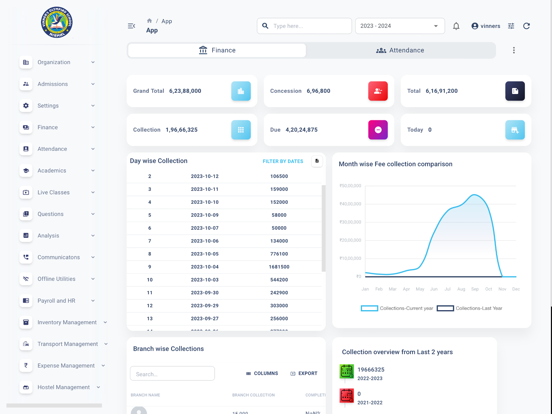Click the Concession card red icon
The width and height of the screenshot is (552, 414).
[x=378, y=91]
